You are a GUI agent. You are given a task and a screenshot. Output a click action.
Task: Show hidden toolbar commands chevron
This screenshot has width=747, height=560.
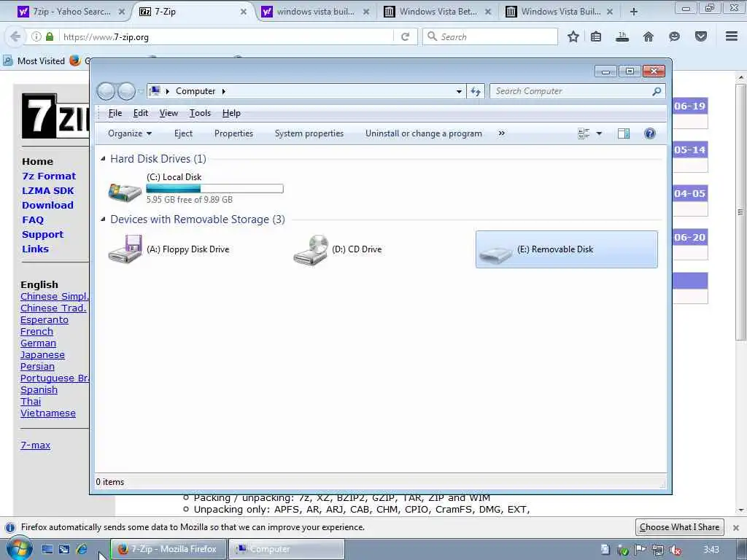pos(501,133)
